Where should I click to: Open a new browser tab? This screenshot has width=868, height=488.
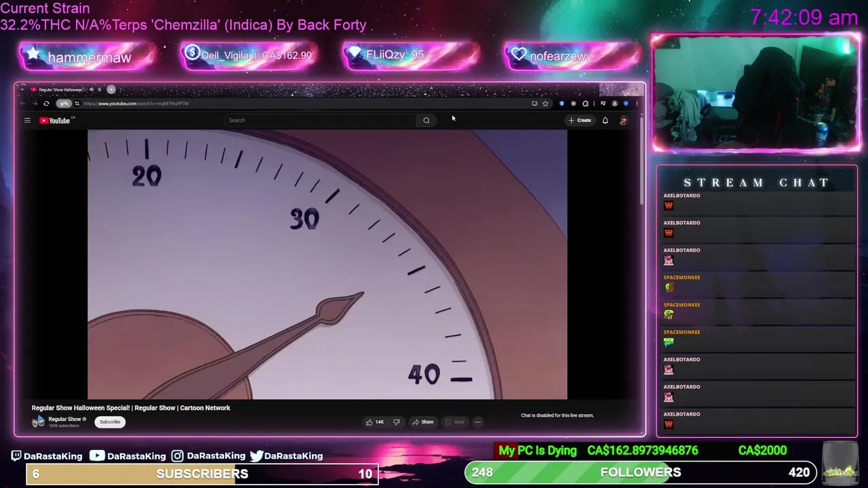(111, 89)
